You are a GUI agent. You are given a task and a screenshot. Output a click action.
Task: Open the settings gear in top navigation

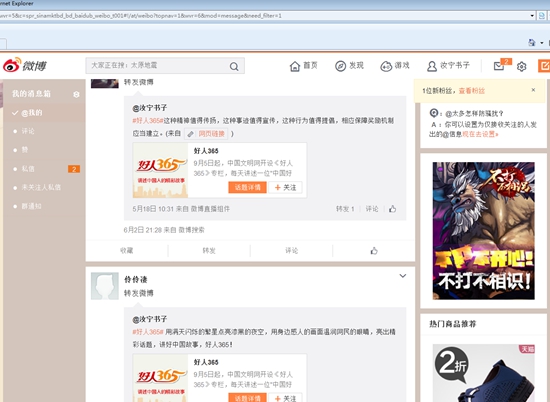[521, 66]
